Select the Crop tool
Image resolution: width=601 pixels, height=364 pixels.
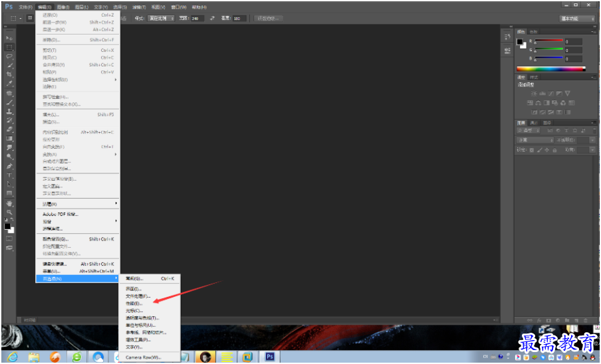9,74
